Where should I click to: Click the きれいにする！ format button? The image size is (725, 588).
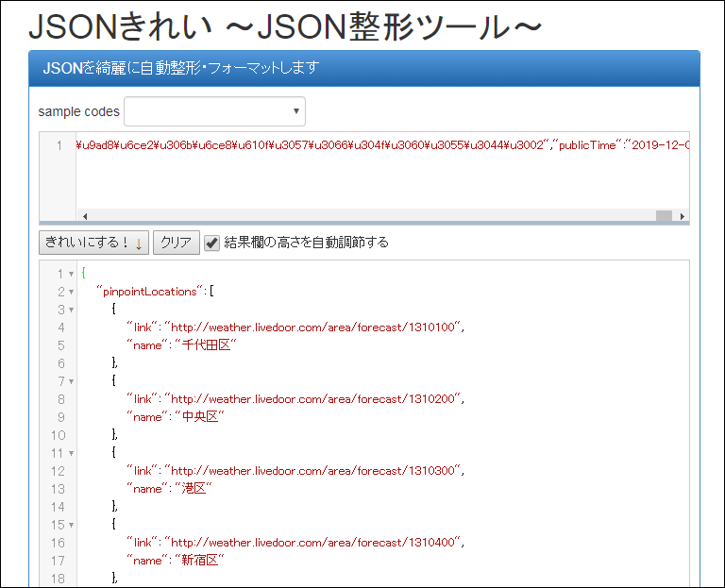pos(93,243)
